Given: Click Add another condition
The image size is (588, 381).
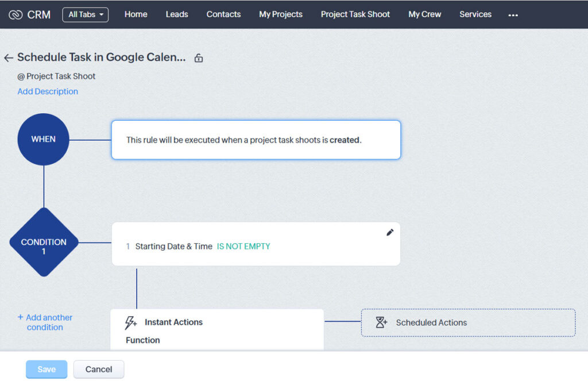Looking at the screenshot, I should (46, 322).
